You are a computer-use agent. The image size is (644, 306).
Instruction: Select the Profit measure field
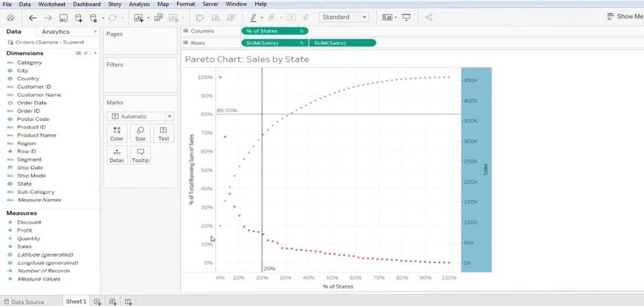[24, 230]
